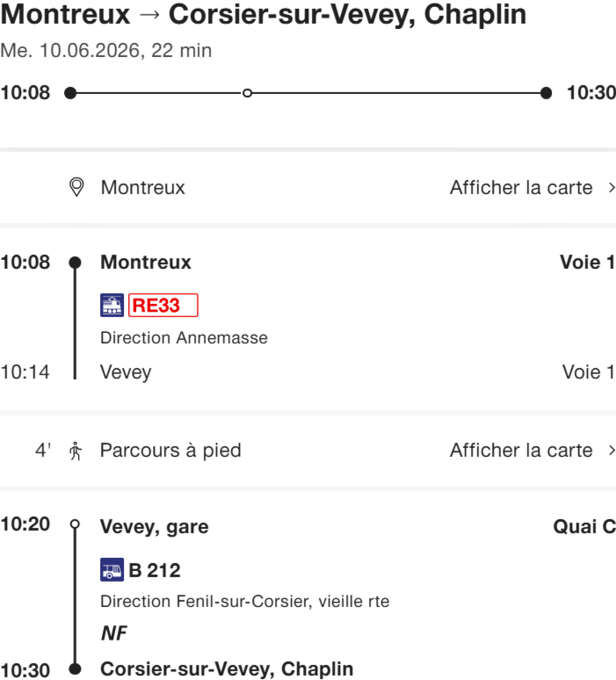
Task: Click the Direction Annemasse text
Action: coord(184,337)
